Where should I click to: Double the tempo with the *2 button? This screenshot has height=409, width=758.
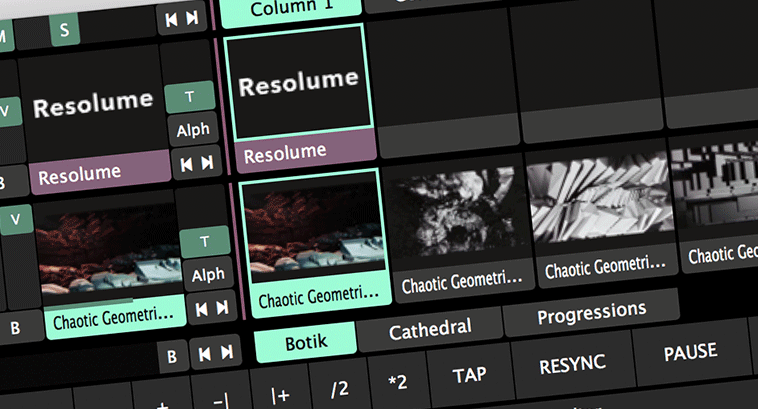[x=398, y=380]
